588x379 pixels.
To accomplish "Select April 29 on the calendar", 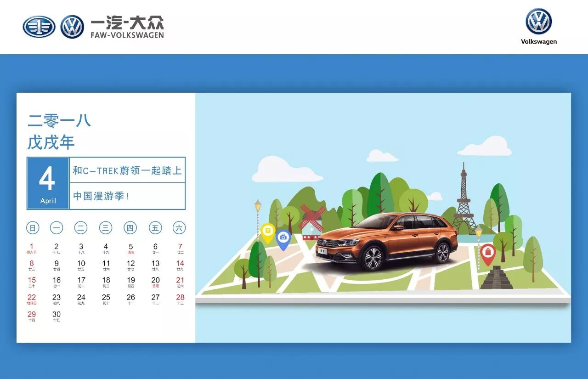I will (32, 316).
